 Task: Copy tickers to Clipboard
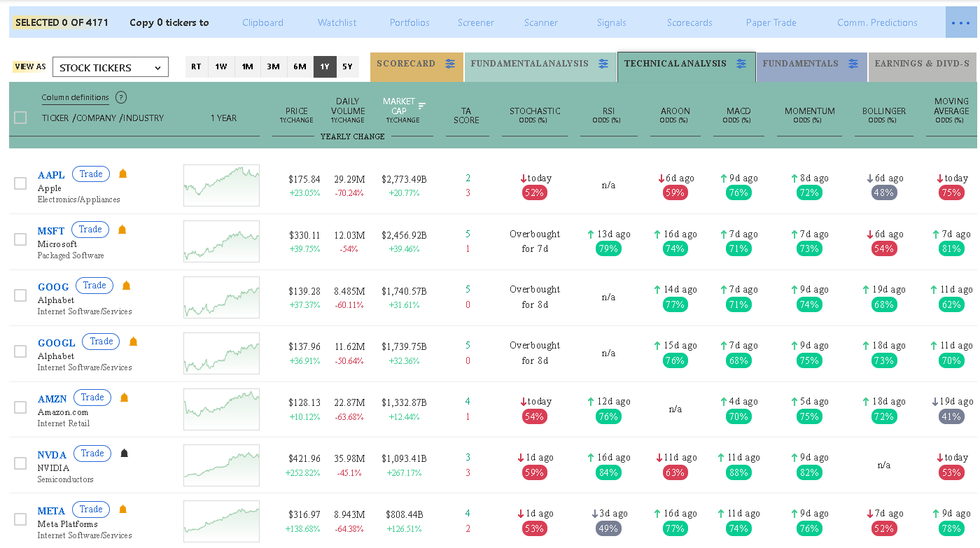coord(263,22)
